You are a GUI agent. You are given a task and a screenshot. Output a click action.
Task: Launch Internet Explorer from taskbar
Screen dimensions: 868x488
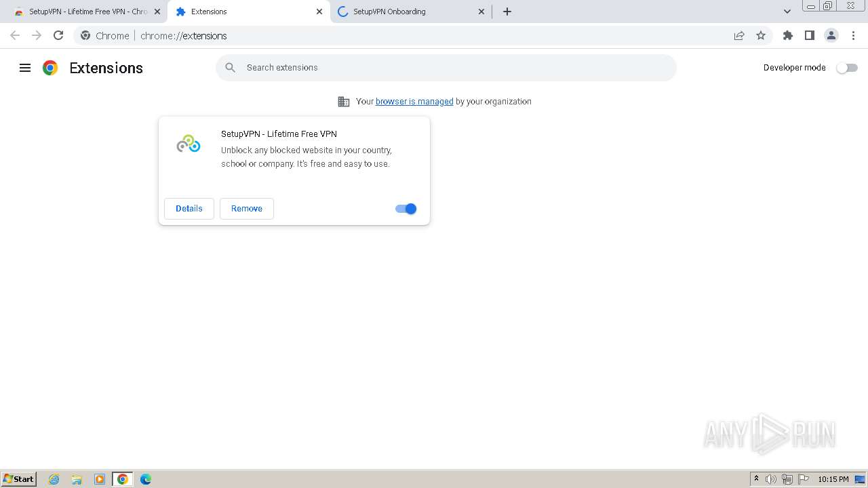tap(54, 479)
